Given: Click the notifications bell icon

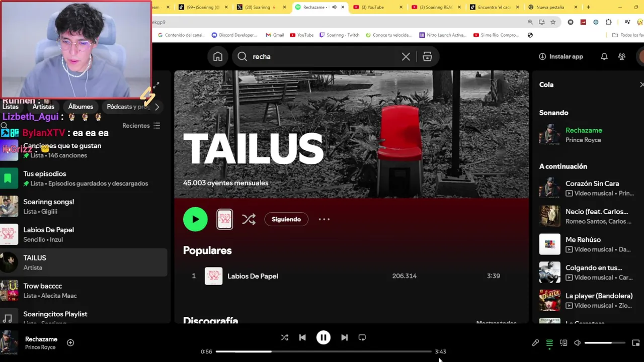Looking at the screenshot, I should 604,57.
